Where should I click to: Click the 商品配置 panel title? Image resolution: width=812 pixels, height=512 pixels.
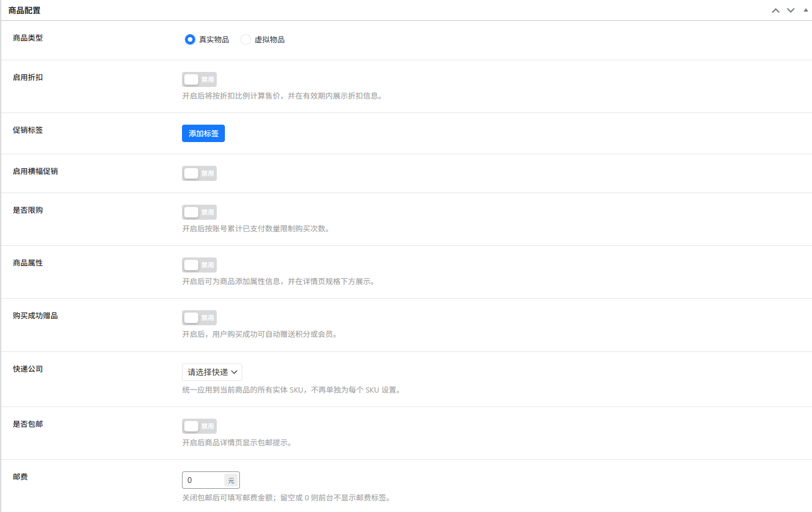pos(24,10)
